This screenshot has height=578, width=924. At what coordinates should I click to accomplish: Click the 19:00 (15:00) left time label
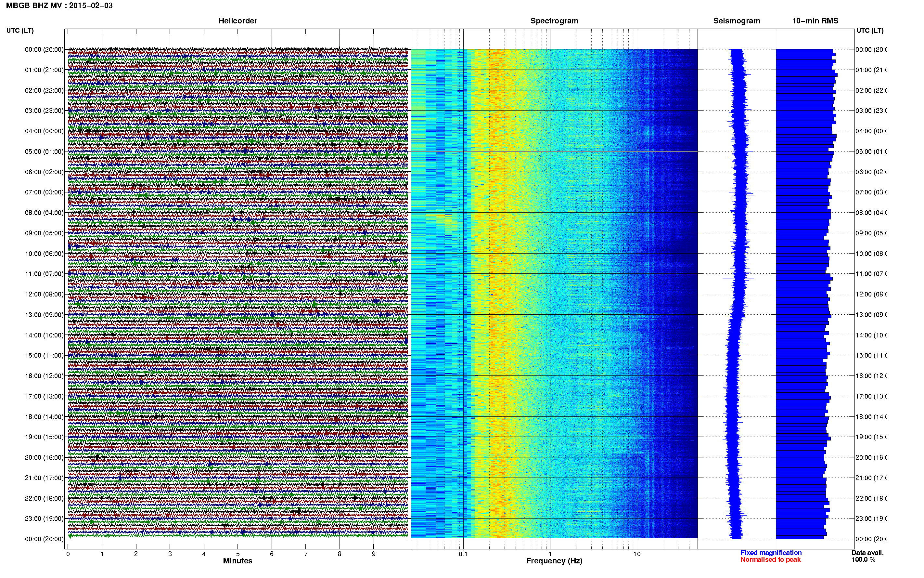[44, 437]
